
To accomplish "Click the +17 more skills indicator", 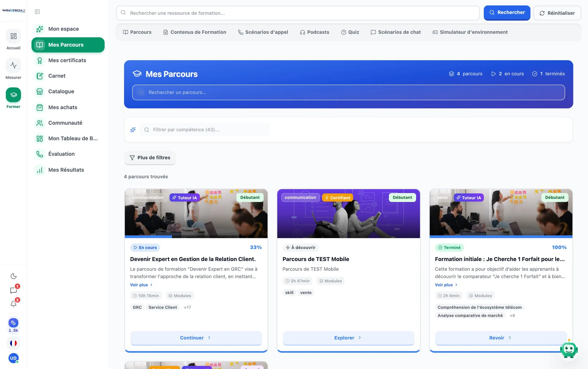I will [x=187, y=307].
